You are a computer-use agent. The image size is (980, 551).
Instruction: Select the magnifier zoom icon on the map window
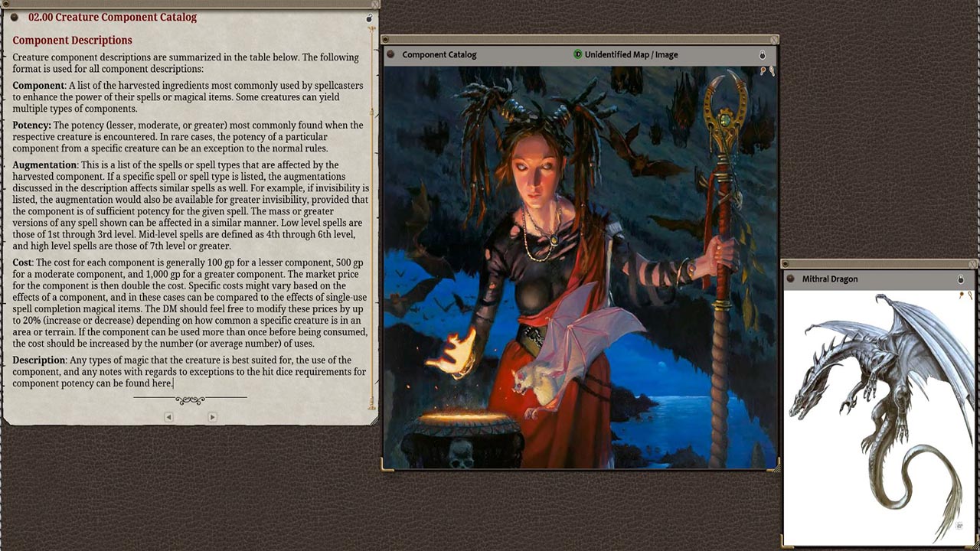coord(772,71)
